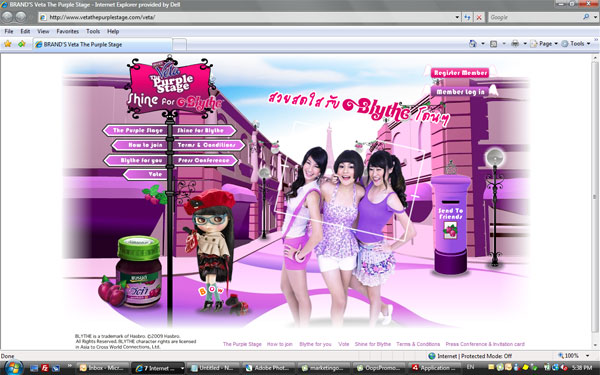600x375 pixels.
Task: Click footer link How to join
Action: coord(279,344)
